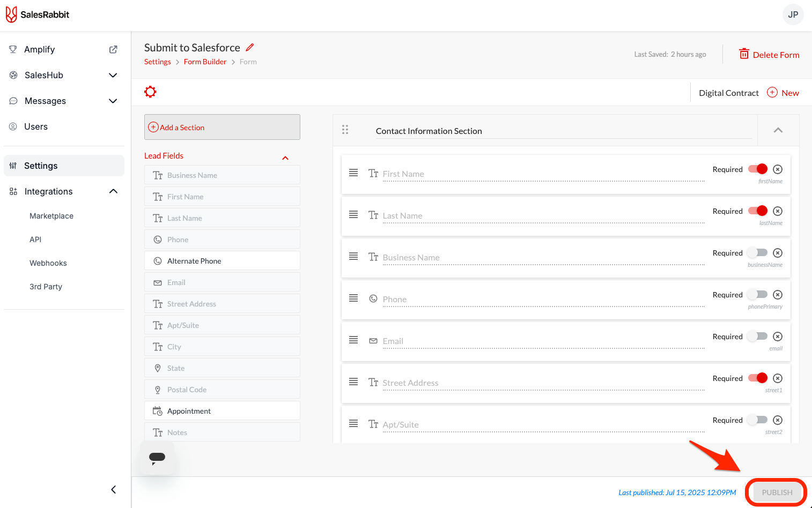The image size is (812, 508).
Task: Turn off Required for Last Name
Action: 758,211
